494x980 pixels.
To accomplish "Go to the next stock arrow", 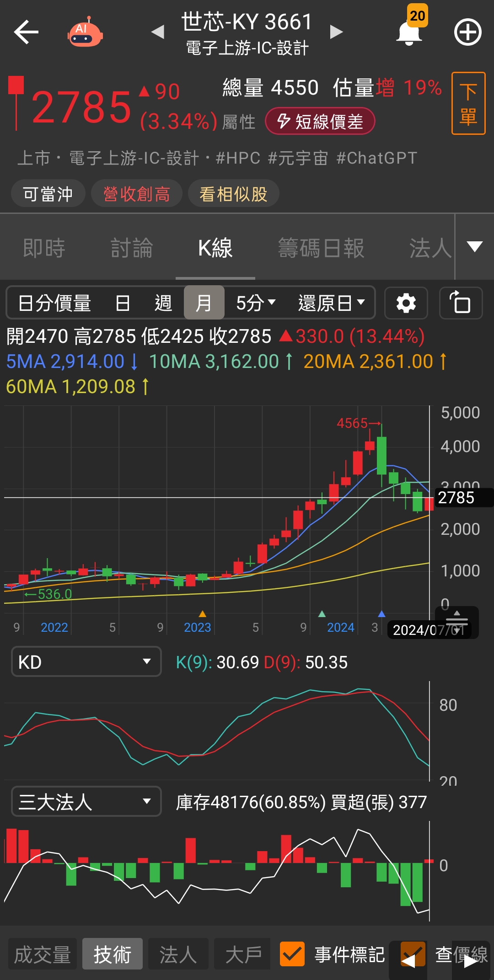I will (x=336, y=32).
